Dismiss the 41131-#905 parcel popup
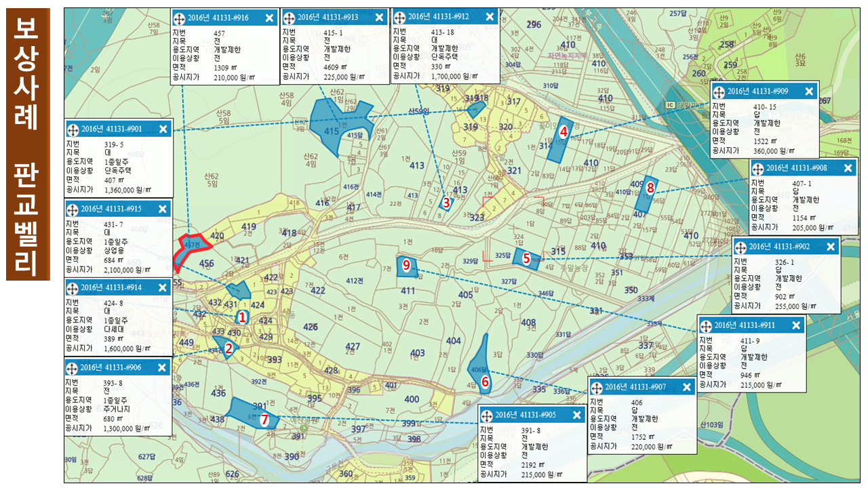This screenshot has height=488, width=868. pos(577,415)
